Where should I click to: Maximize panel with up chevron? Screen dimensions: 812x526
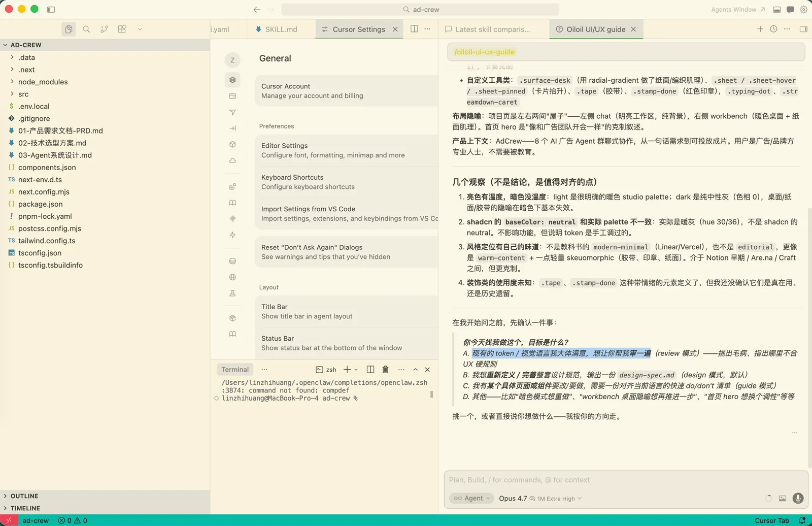(x=415, y=370)
